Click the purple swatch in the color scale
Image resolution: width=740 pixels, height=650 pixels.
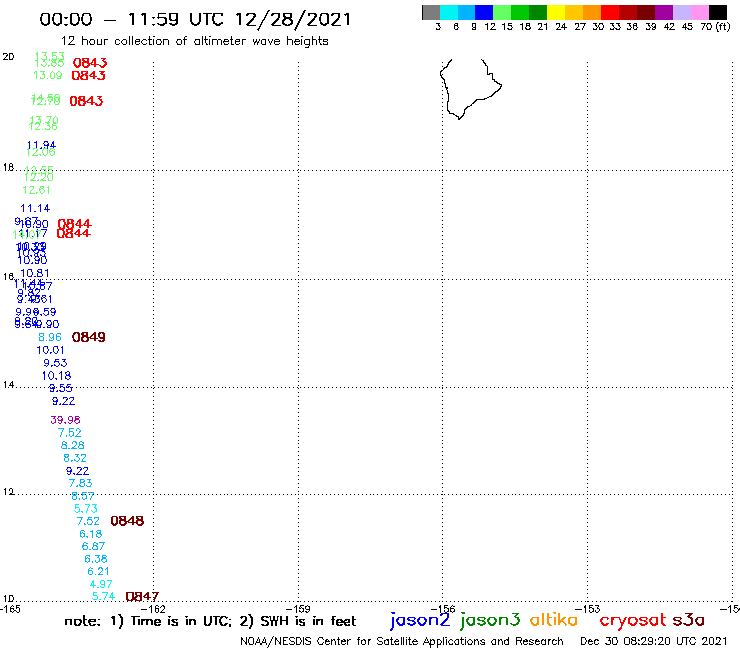tap(664, 12)
